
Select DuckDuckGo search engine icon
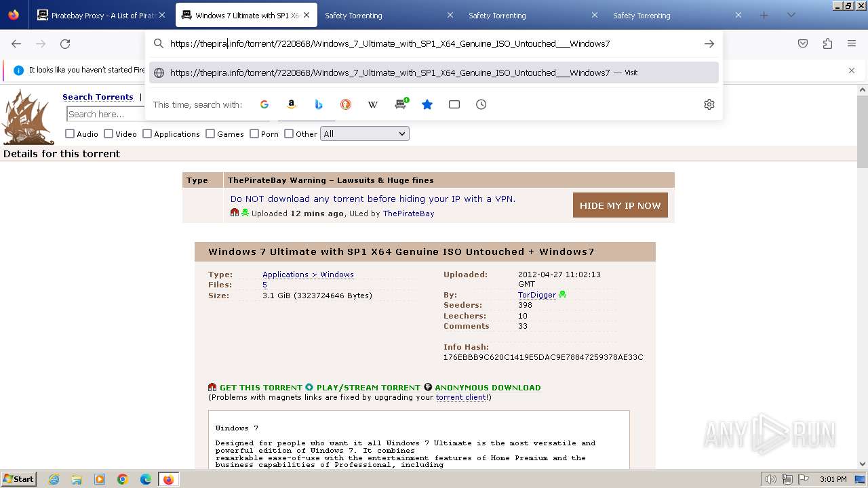click(x=346, y=104)
